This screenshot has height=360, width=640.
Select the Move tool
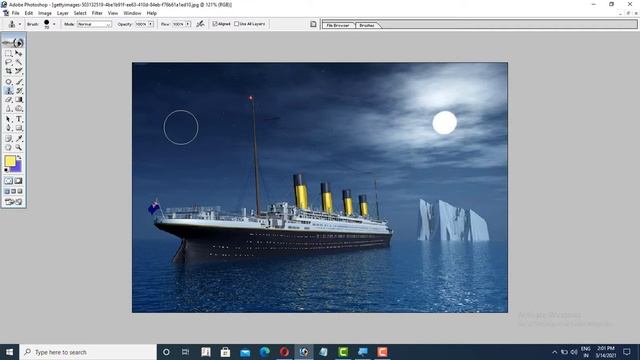(19, 53)
